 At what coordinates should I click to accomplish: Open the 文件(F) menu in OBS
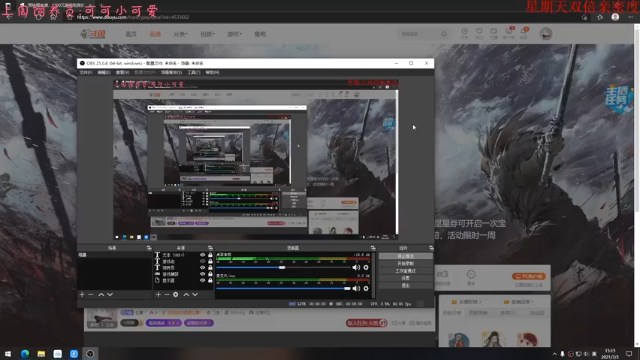86,72
